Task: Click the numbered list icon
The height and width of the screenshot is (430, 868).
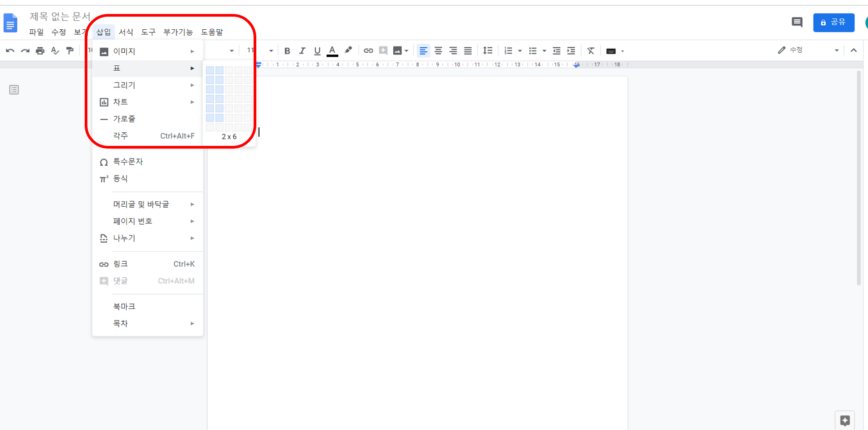Action: tap(509, 51)
